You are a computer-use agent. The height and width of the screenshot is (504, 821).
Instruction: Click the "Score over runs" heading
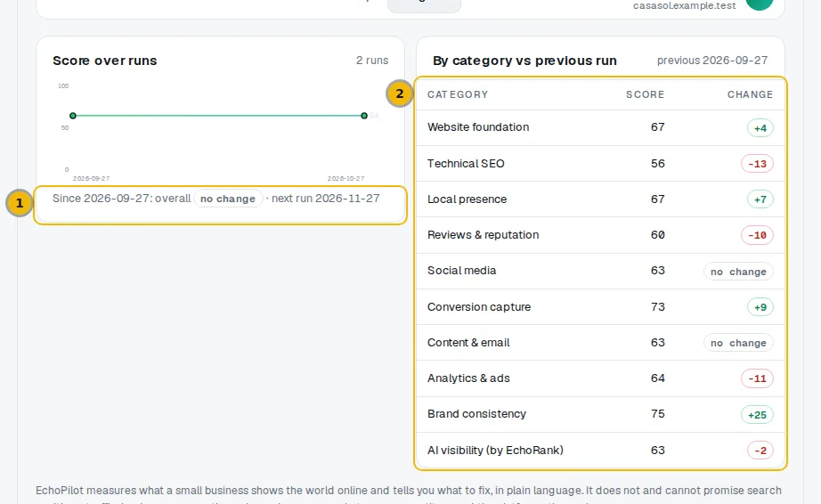105,61
